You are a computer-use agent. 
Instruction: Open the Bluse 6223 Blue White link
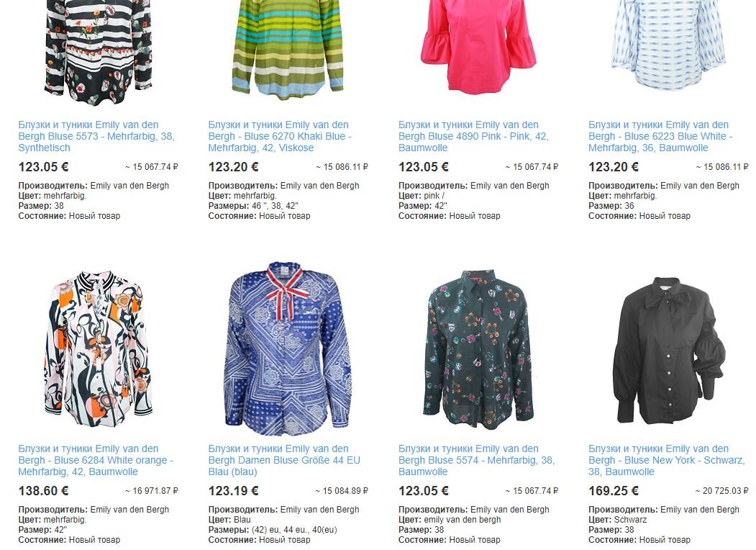pos(660,136)
